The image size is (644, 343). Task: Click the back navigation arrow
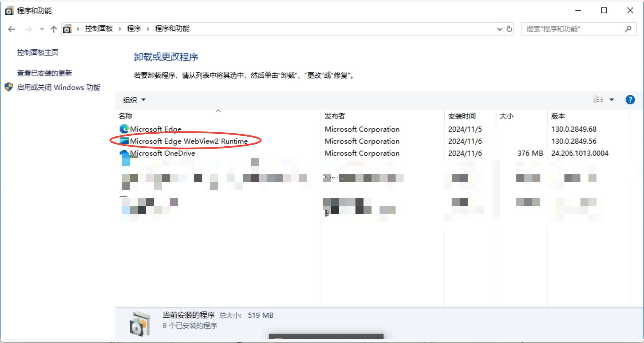coord(11,29)
